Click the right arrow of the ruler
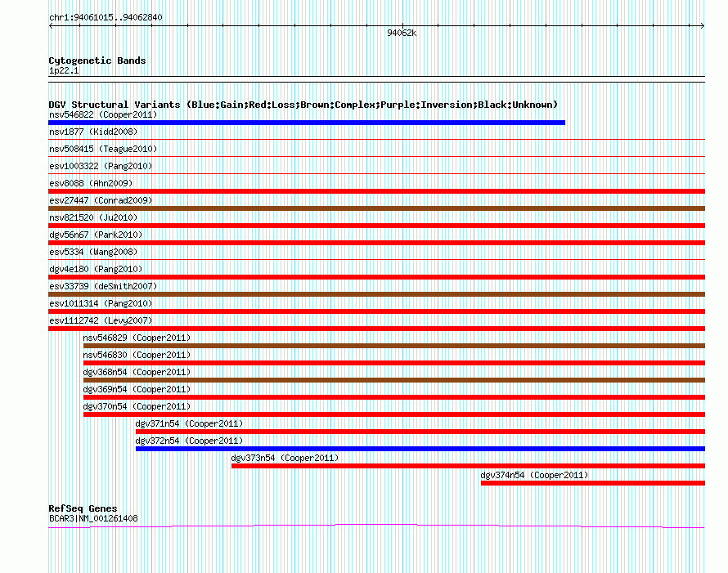This screenshot has height=573, width=728. 703,26
